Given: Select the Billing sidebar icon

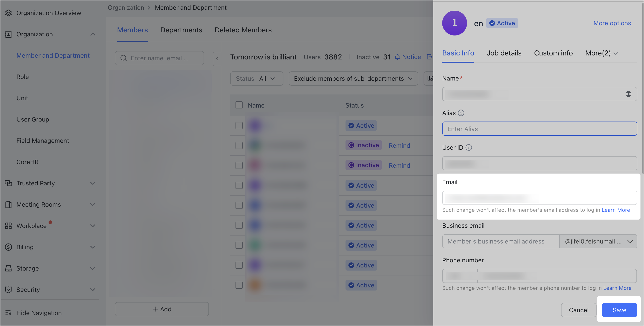Looking at the screenshot, I should [x=8, y=247].
